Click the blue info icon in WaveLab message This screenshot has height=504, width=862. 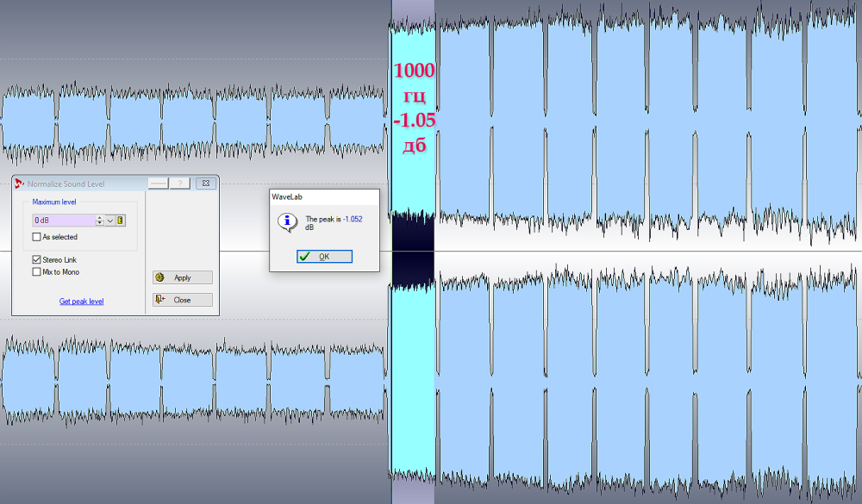[x=286, y=221]
